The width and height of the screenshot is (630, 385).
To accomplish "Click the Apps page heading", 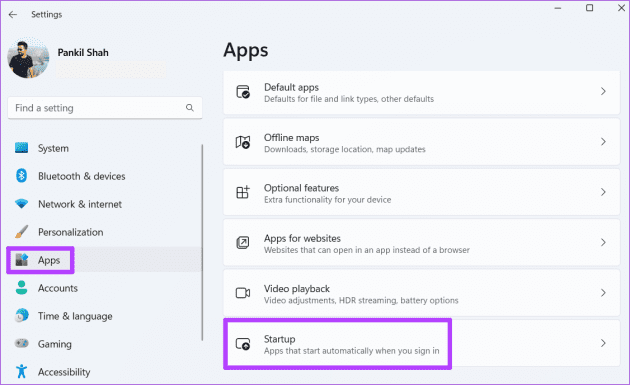I will click(x=245, y=51).
